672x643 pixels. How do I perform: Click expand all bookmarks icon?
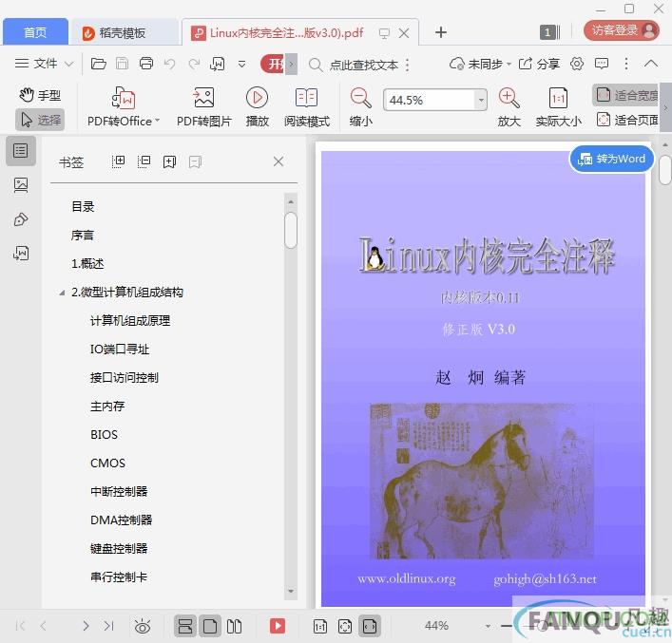(118, 161)
